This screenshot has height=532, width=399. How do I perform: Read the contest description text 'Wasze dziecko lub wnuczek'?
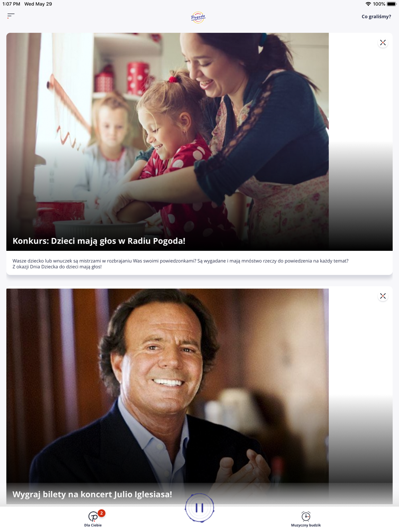pos(180,264)
